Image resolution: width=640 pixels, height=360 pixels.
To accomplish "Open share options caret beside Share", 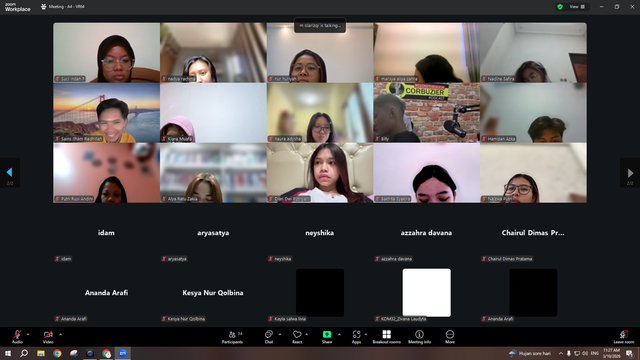I will [x=339, y=334].
